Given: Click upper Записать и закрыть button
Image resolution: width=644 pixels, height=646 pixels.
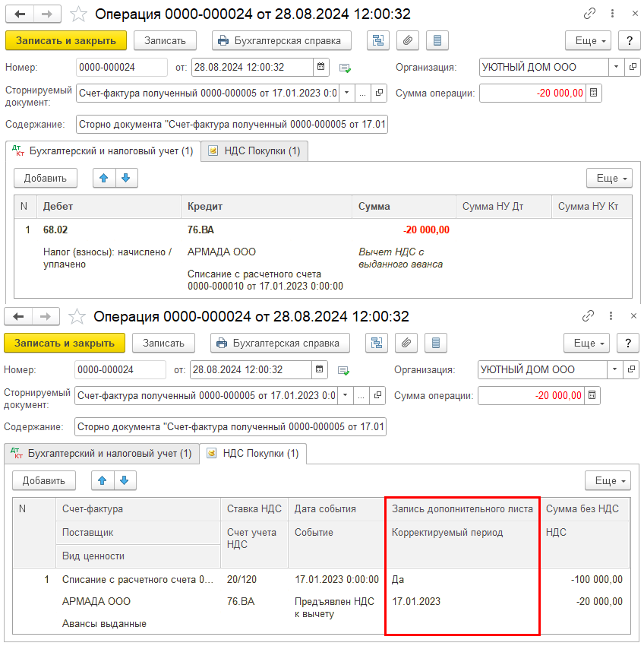Looking at the screenshot, I should click(x=66, y=40).
